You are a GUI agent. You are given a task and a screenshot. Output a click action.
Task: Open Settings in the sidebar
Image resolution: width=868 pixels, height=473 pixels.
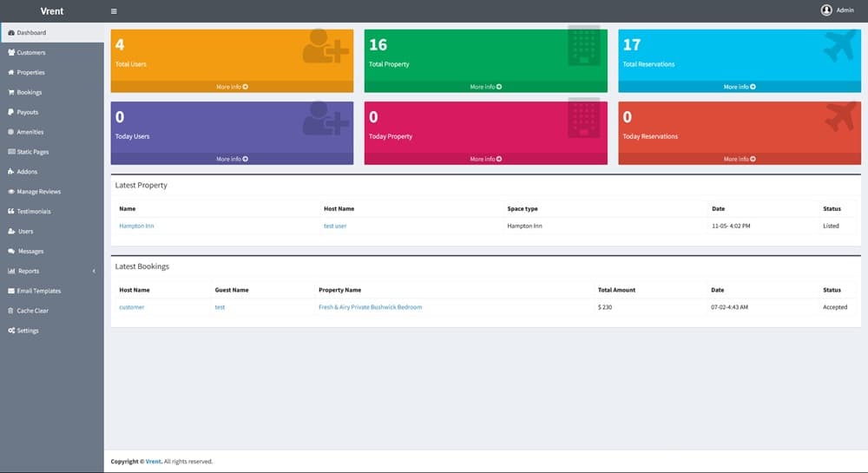coord(28,332)
